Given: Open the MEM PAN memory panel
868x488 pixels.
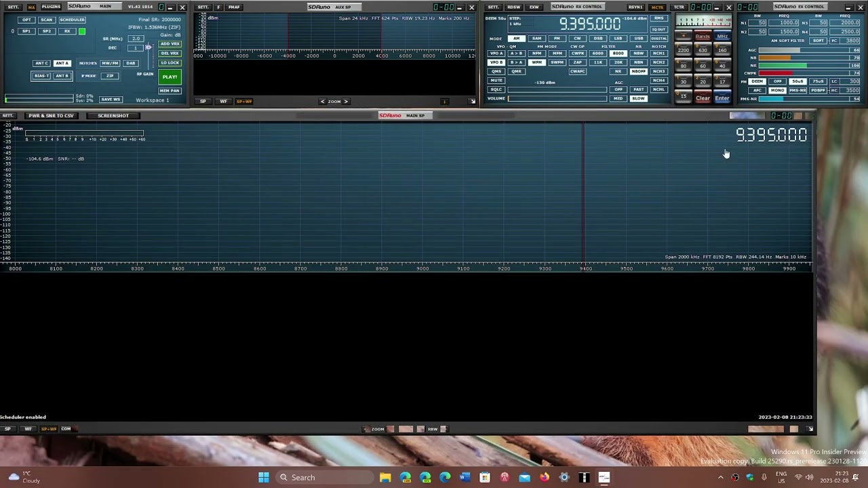Looking at the screenshot, I should pyautogui.click(x=170, y=91).
